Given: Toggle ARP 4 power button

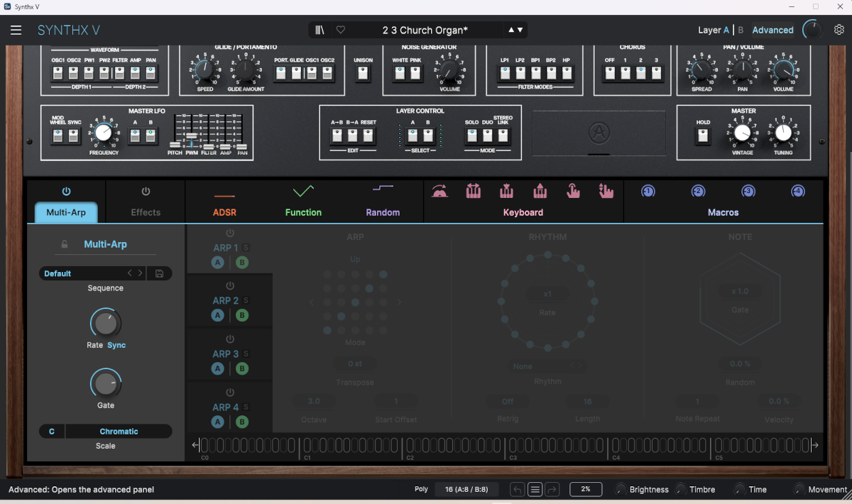Looking at the screenshot, I should (x=230, y=393).
